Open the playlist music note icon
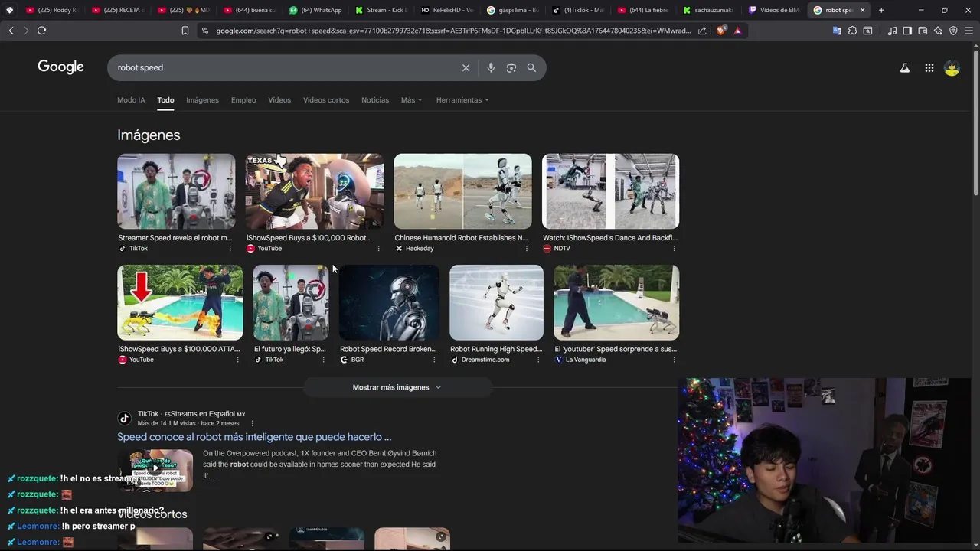Viewport: 980px width, 551px height. (892, 31)
